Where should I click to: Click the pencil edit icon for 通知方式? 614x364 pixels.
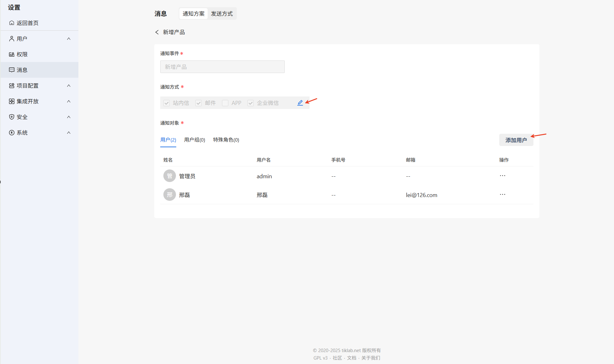(x=300, y=103)
